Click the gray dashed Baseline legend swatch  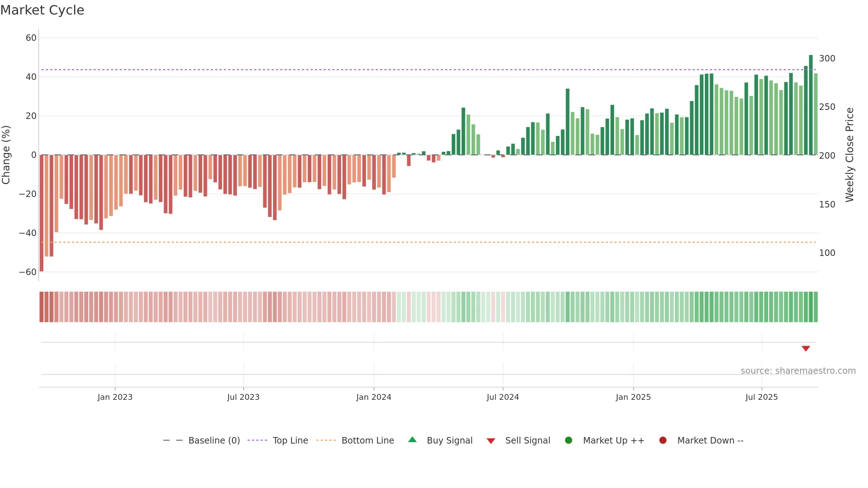pos(173,440)
